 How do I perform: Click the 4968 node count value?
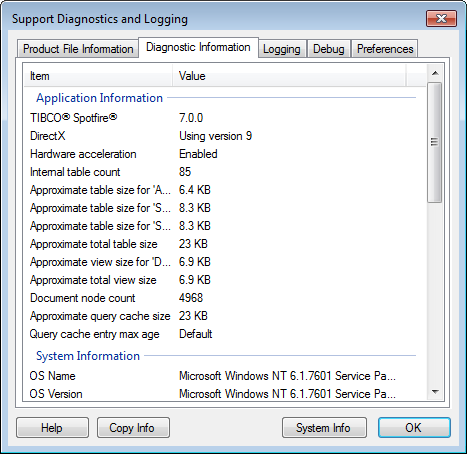click(191, 298)
